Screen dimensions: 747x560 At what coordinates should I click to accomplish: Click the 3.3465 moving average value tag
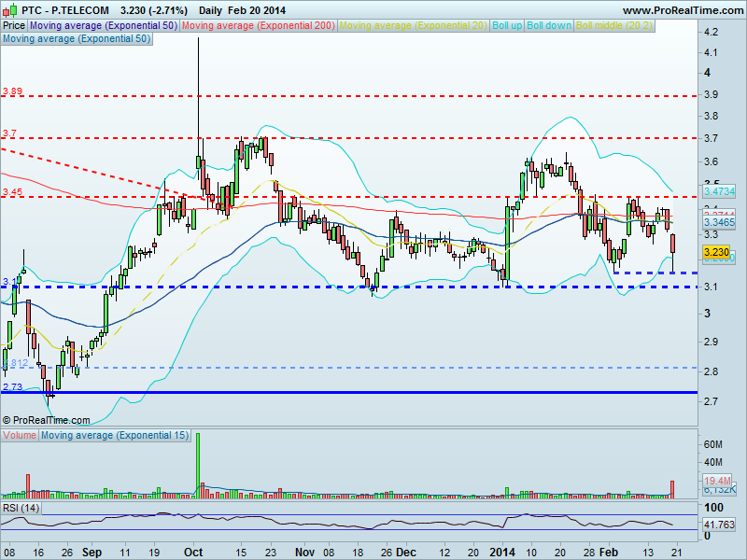719,222
